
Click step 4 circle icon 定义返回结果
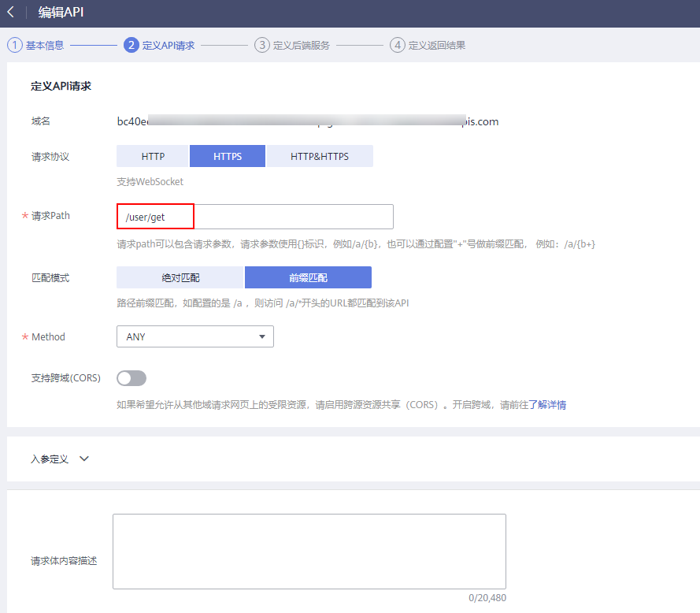tap(398, 45)
